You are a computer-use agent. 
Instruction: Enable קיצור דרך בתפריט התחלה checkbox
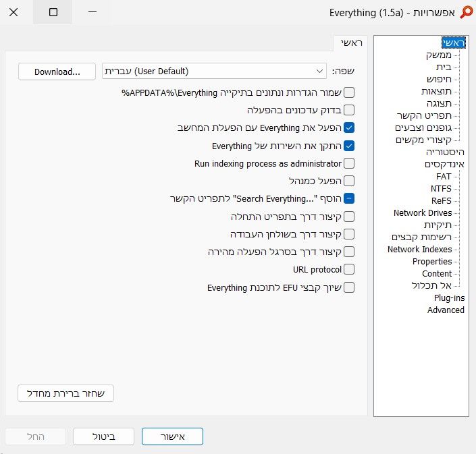349,217
